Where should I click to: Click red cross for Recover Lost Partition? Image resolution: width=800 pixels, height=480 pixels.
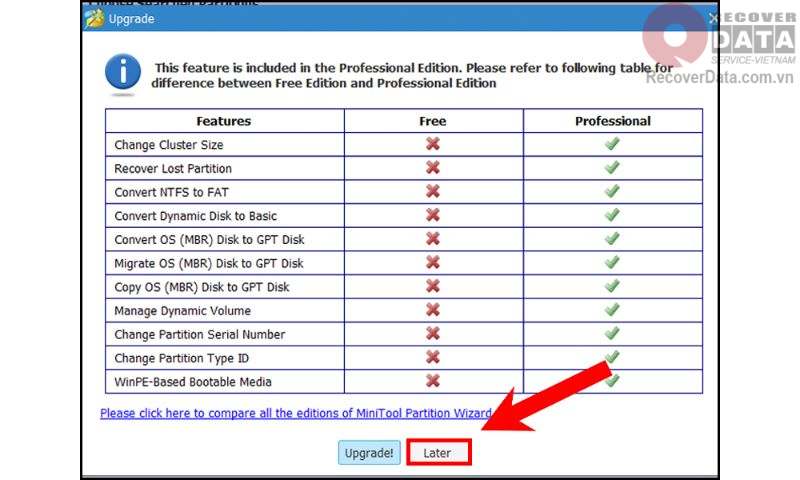click(433, 167)
